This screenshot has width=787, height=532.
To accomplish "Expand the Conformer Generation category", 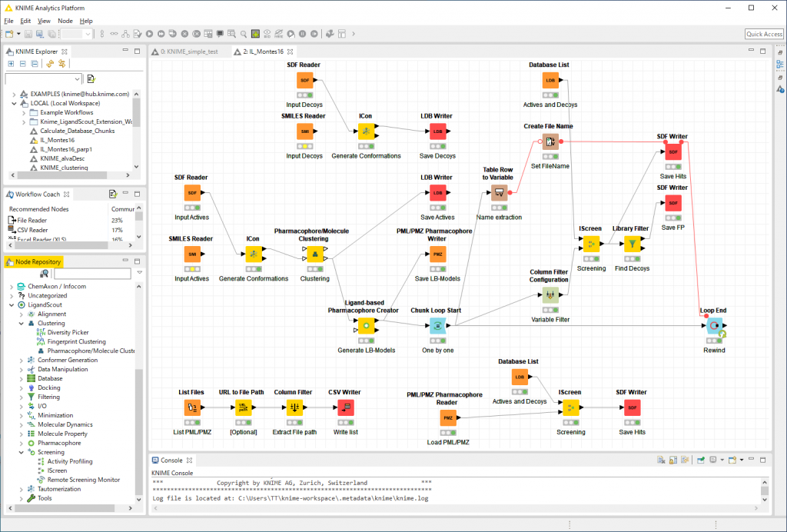I will click(x=21, y=361).
